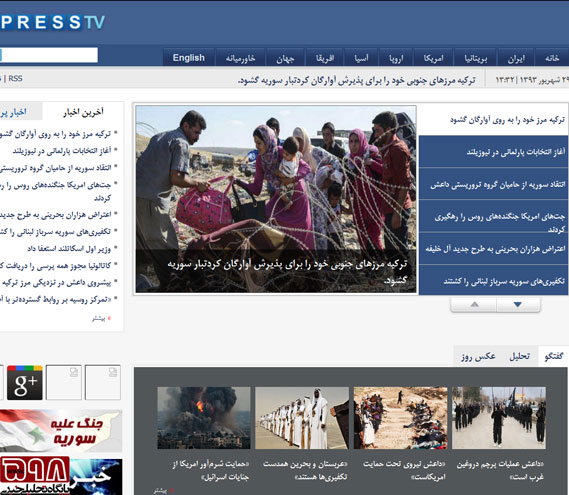Select the آخرین اخبار tab
Screen dimensions: 569x495
tap(83, 112)
